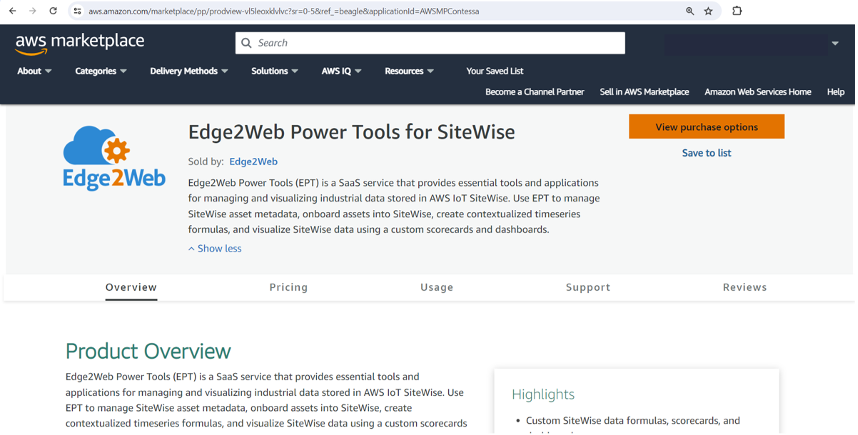Open the account dropdown arrow at top right
Image resolution: width=858 pixels, height=435 pixels.
835,43
